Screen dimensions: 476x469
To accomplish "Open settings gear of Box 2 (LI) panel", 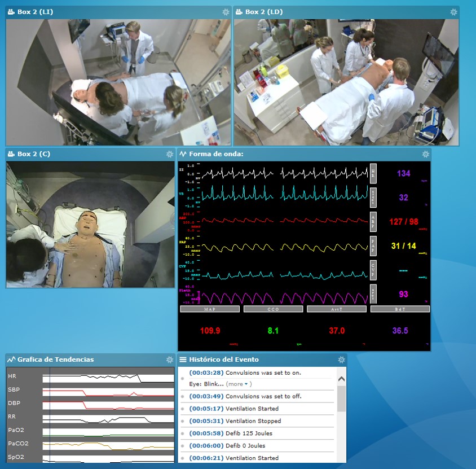I will click(226, 12).
